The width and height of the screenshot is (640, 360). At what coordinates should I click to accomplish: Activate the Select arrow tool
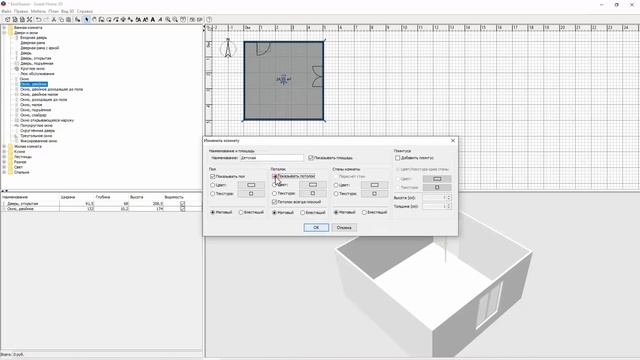(86, 19)
